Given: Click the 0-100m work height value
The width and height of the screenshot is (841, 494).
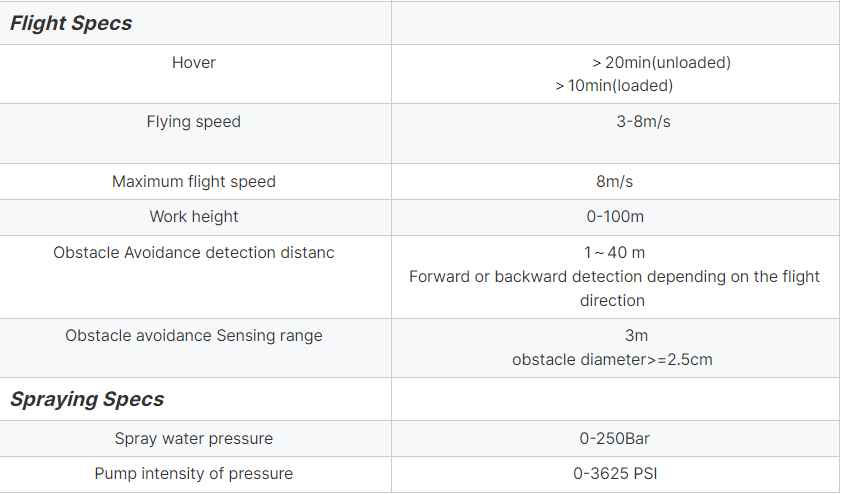Looking at the screenshot, I should [x=614, y=217].
